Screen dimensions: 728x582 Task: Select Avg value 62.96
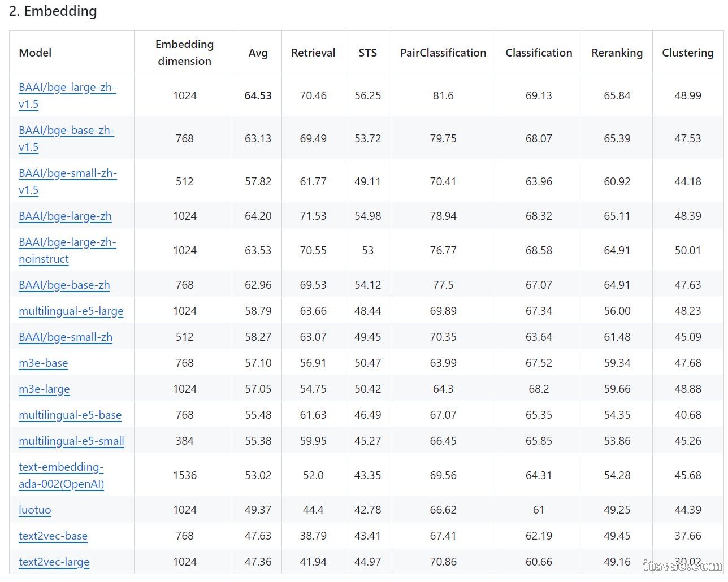point(258,285)
